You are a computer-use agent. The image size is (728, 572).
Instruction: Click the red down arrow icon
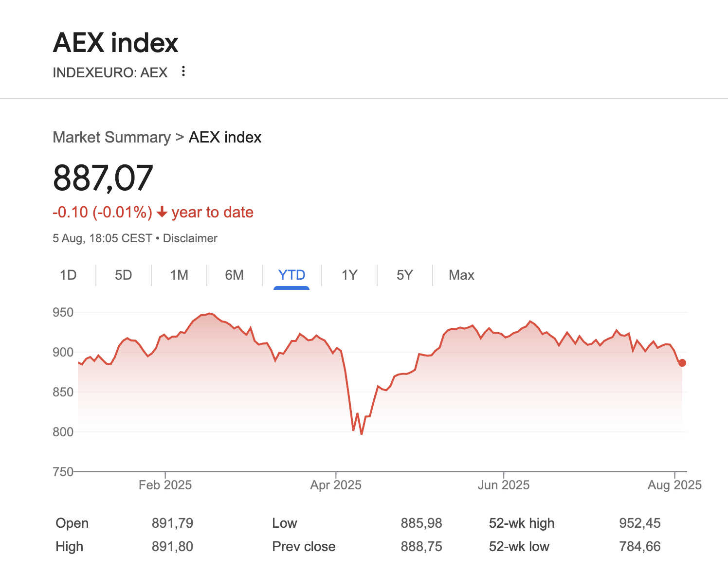tap(162, 213)
